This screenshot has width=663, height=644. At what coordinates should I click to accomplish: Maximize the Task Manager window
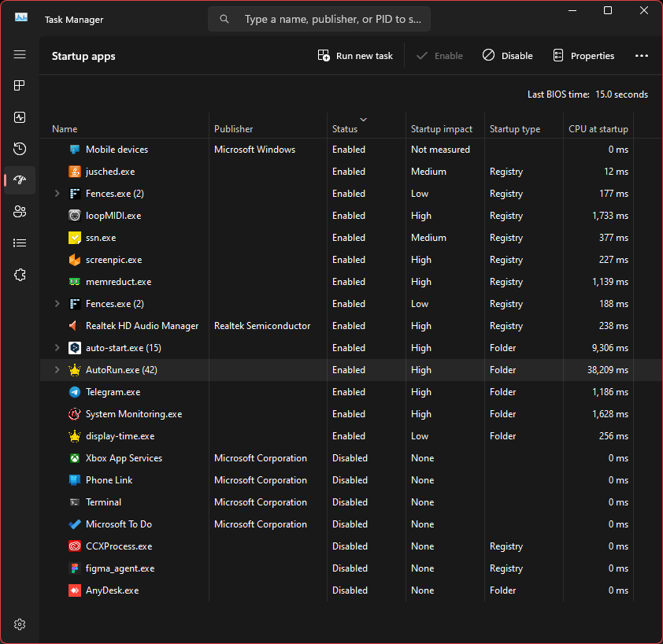608,10
